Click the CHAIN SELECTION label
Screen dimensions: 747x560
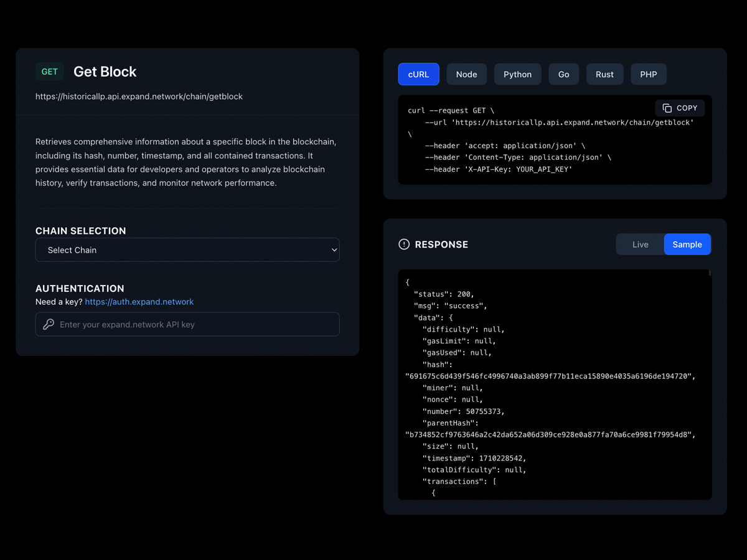point(81,231)
